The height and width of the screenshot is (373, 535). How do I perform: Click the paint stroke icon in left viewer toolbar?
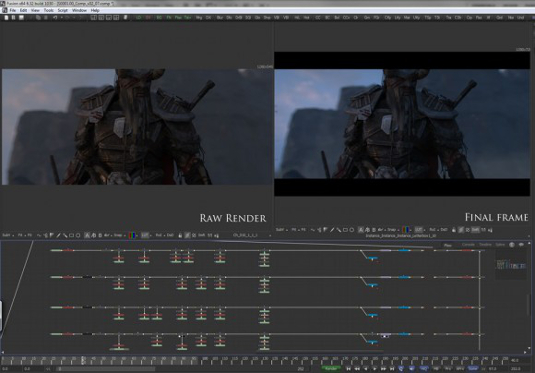pos(58,235)
